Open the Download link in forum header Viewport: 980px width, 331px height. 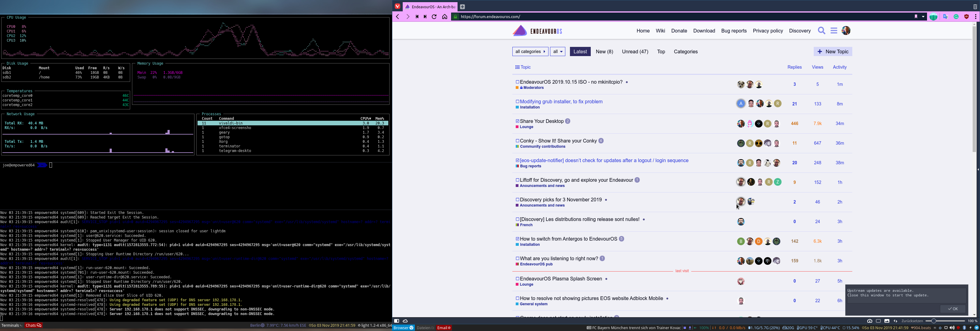pos(704,31)
